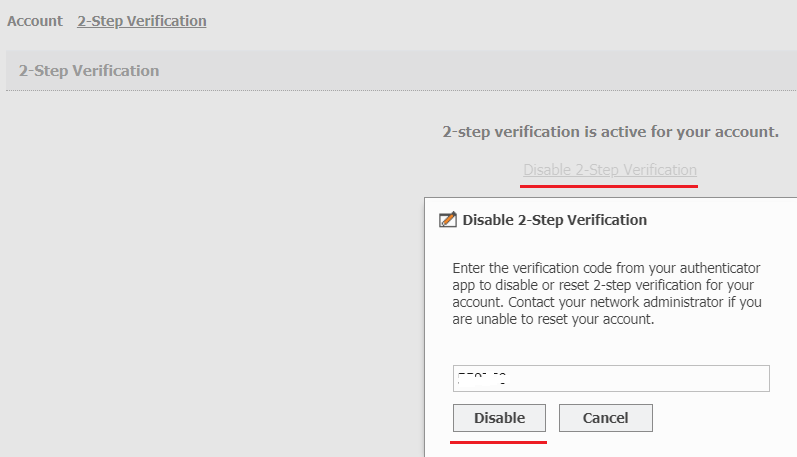Click blank dialog area right of Cancel
The height and width of the screenshot is (457, 797).
tap(722, 418)
